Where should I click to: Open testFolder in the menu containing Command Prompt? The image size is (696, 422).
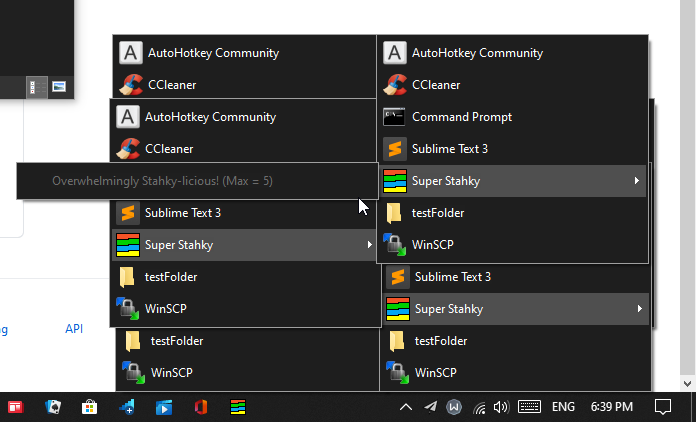pos(513,213)
